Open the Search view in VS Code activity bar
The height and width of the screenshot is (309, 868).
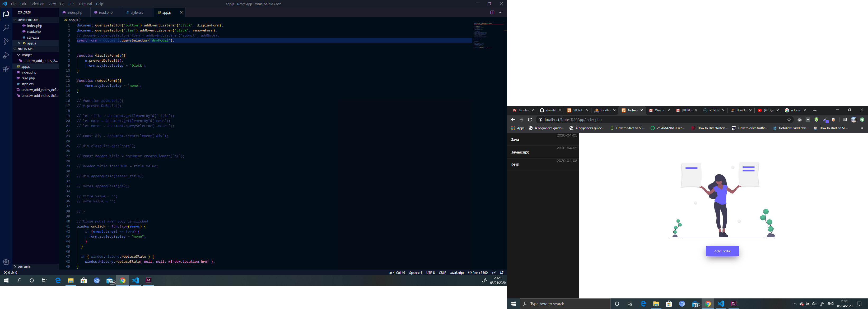(x=6, y=28)
